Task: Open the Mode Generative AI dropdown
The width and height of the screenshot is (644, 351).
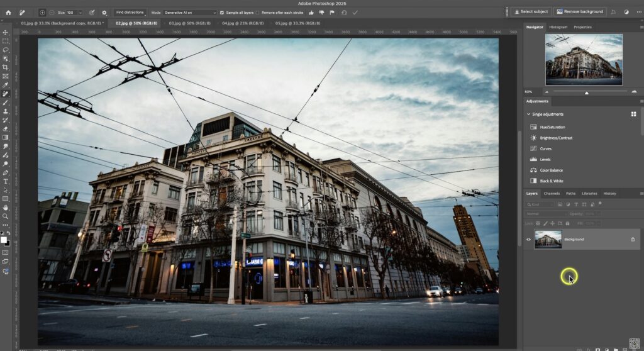Action: tap(190, 13)
